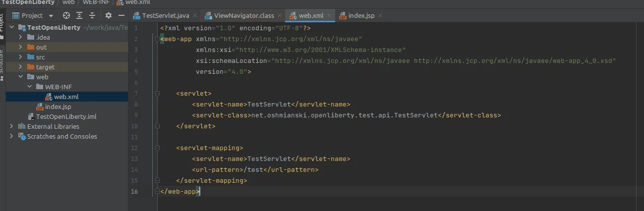Screen dimensions: 644x211
Task: Toggle fold marker for web-app root tag
Action: point(156,39)
